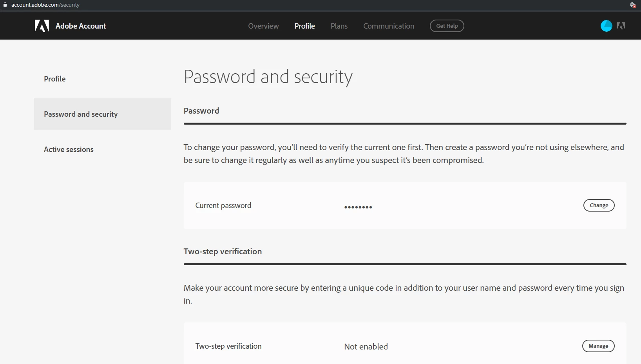641x364 pixels.
Task: Click the Adobe icon beside the avatar
Action: click(x=621, y=26)
